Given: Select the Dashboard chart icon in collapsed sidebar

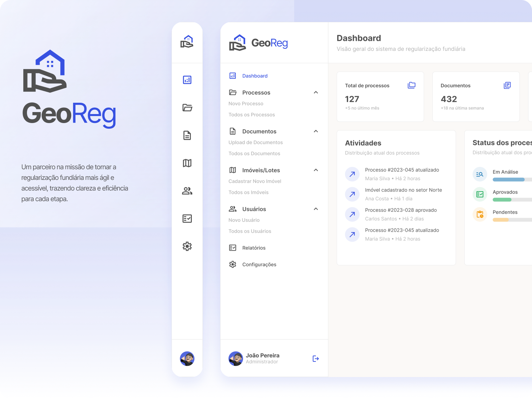Looking at the screenshot, I should tap(187, 80).
